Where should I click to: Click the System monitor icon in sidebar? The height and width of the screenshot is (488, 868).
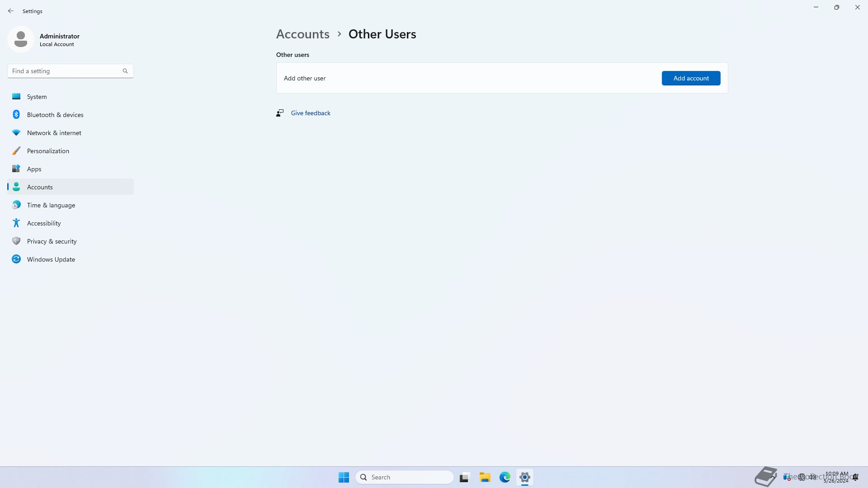point(16,97)
